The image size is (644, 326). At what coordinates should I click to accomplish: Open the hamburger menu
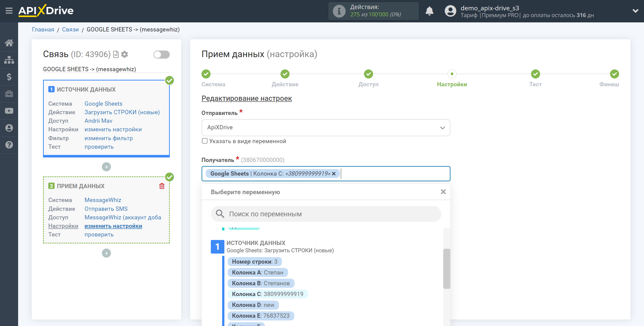click(x=9, y=11)
